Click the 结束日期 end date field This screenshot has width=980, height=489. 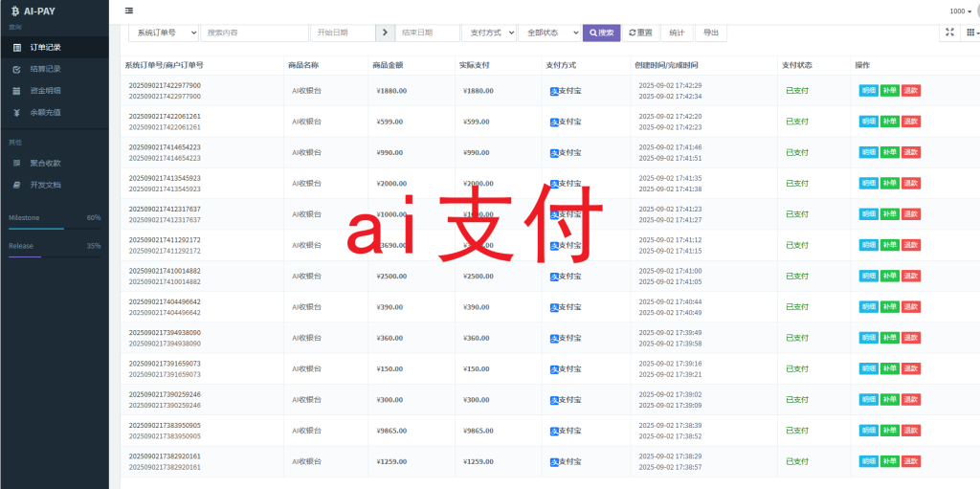tap(427, 33)
